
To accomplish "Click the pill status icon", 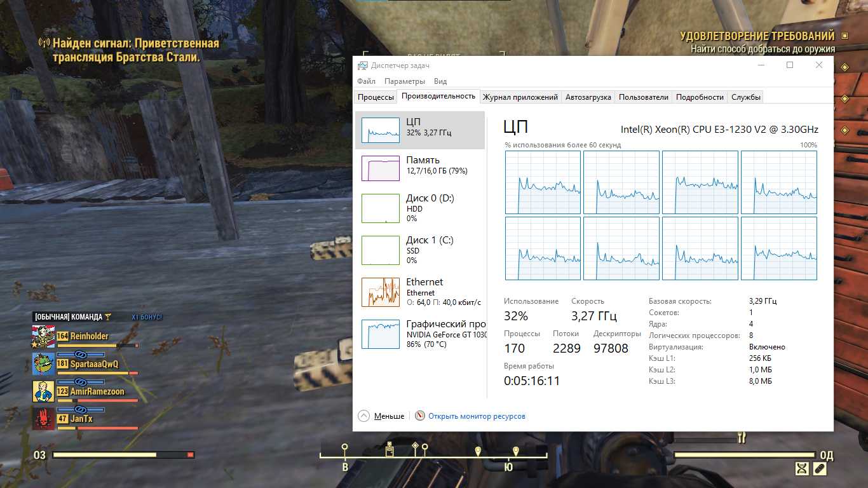I will coord(819,469).
